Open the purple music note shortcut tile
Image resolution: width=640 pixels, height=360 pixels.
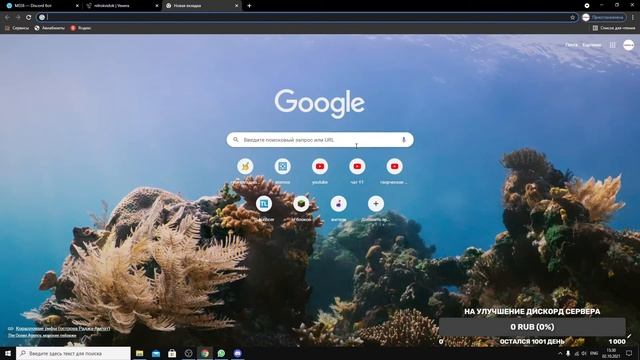pos(338,204)
